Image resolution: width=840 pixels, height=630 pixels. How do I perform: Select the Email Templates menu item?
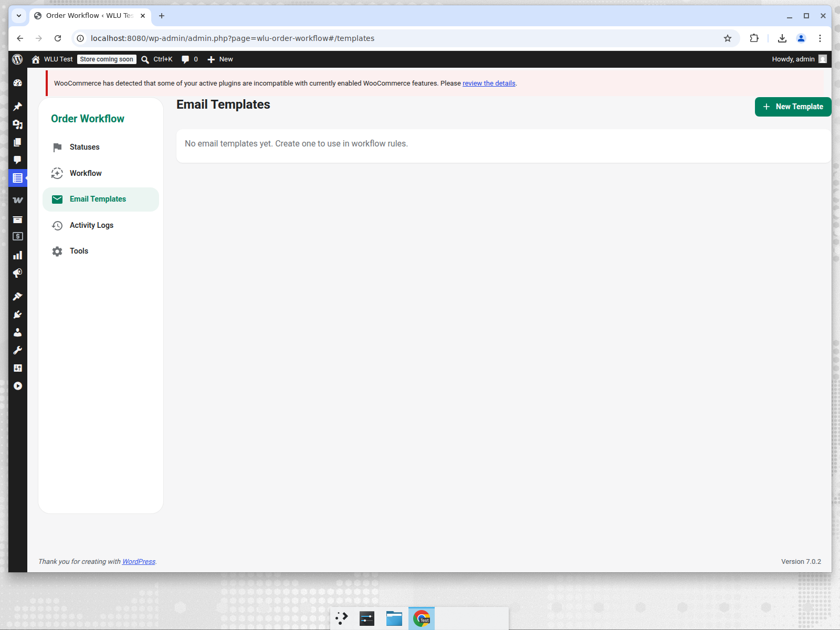(101, 199)
